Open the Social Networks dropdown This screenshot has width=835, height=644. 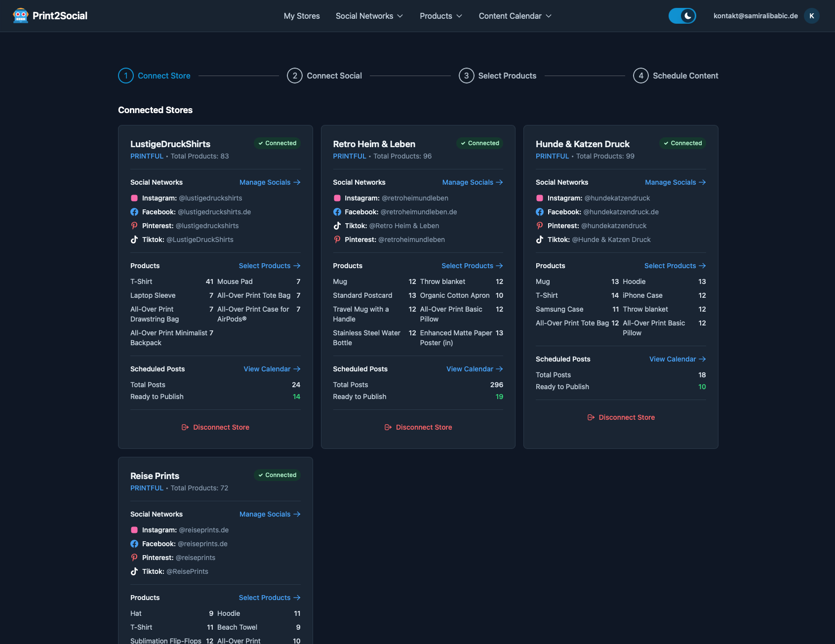369,15
